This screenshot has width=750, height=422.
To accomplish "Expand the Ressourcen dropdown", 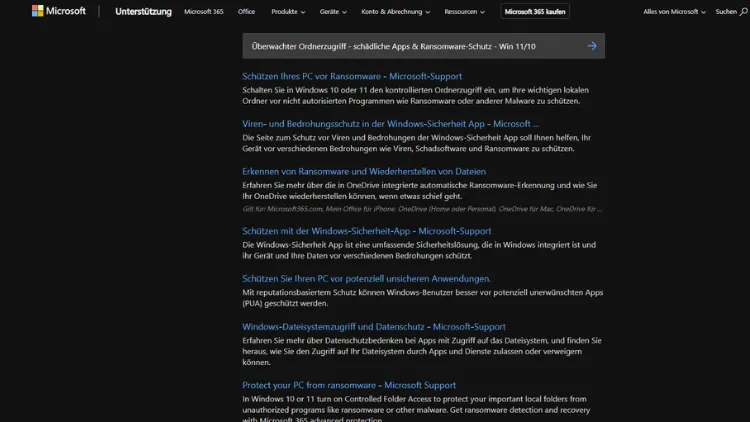I will coord(464,11).
